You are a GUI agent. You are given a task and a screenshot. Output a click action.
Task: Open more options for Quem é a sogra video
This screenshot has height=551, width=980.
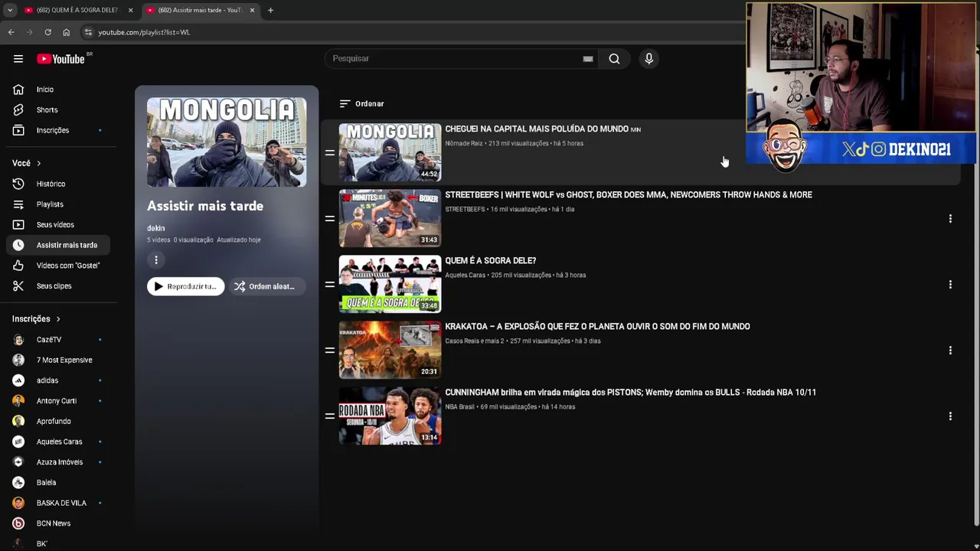coord(950,285)
